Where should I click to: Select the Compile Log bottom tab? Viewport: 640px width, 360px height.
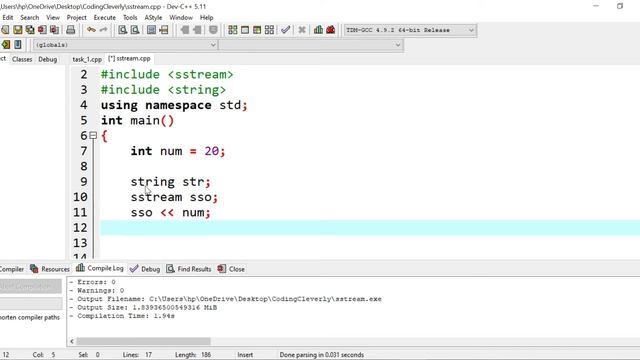click(100, 268)
